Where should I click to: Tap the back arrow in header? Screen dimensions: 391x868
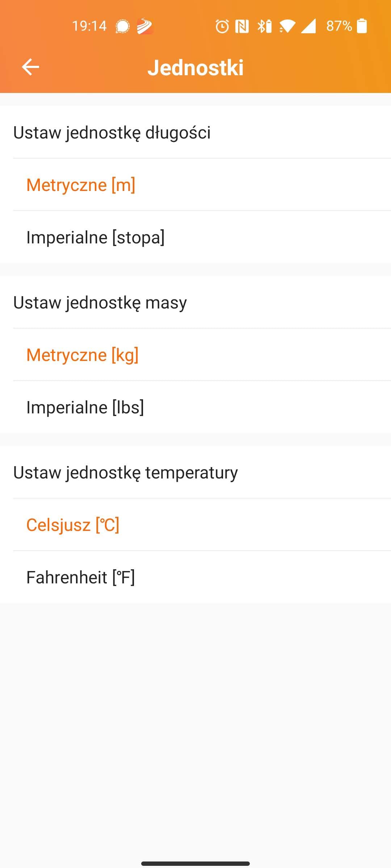tap(30, 67)
